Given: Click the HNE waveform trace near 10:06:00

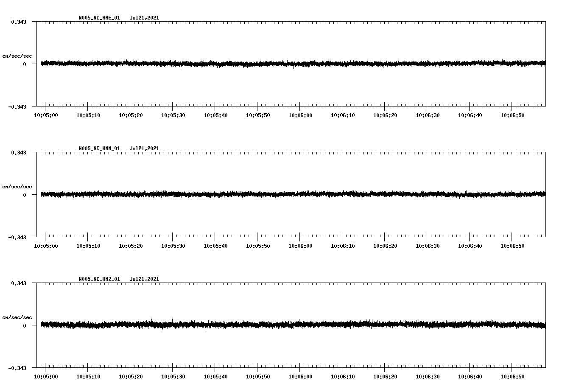Looking at the screenshot, I should [x=300, y=64].
